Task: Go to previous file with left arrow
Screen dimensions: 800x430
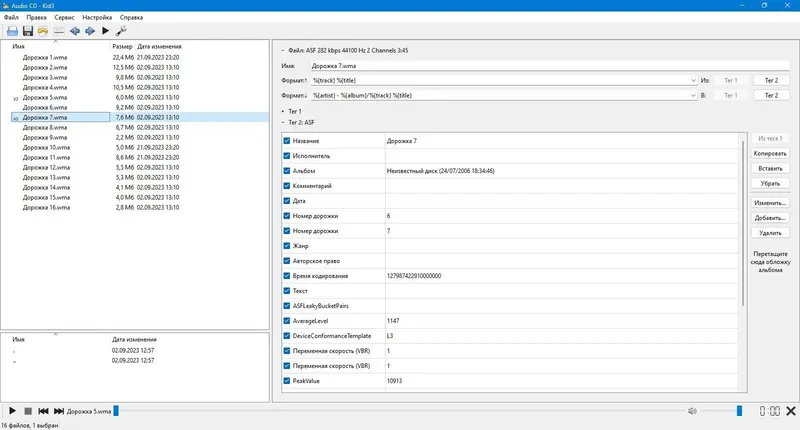Action: (x=74, y=31)
